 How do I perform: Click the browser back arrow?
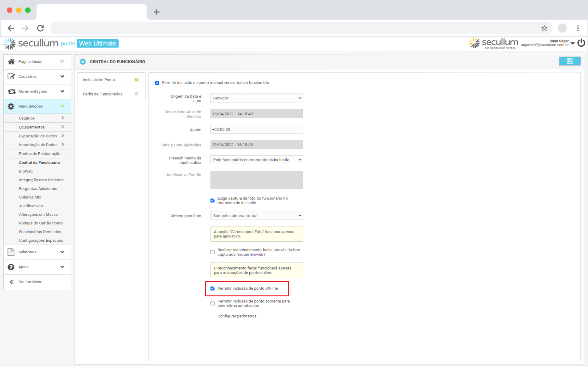pyautogui.click(x=11, y=28)
